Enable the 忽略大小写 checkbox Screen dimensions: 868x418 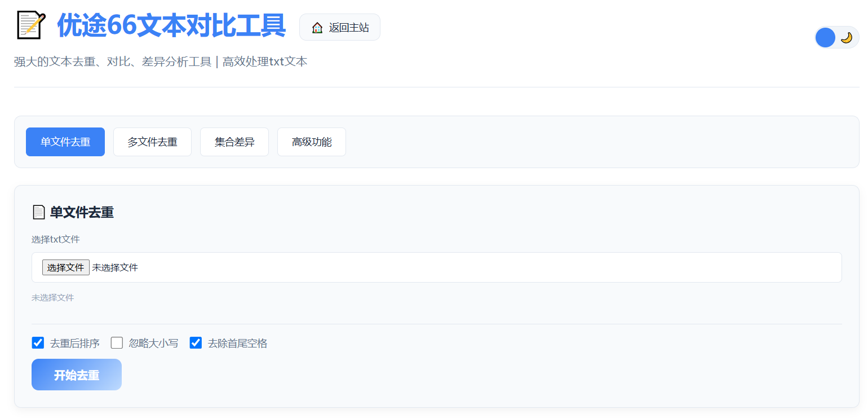tap(117, 343)
